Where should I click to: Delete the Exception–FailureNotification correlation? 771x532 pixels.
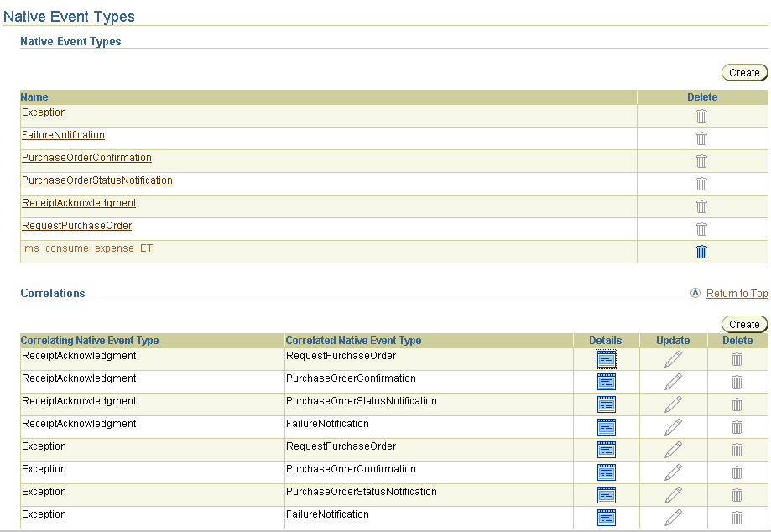[737, 518]
